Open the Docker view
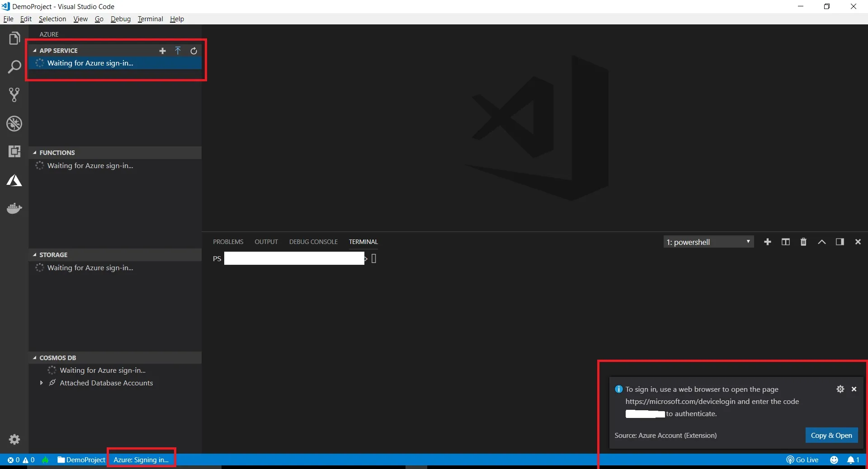 (x=14, y=208)
